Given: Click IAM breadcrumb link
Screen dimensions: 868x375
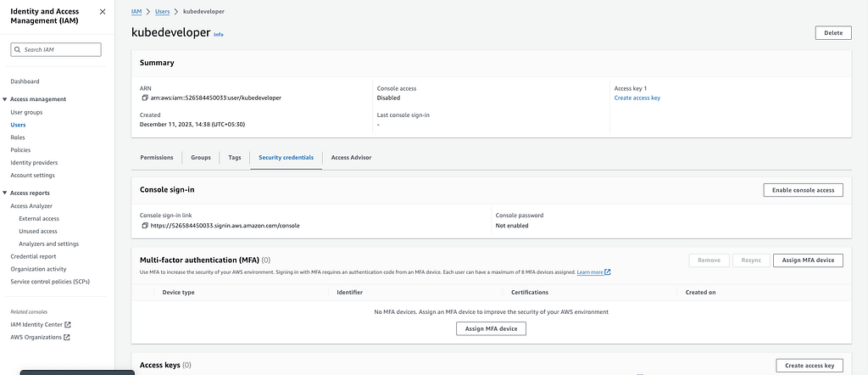Looking at the screenshot, I should [x=136, y=12].
